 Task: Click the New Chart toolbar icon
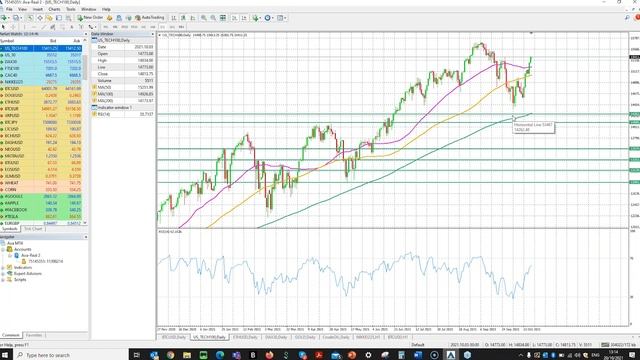pyautogui.click(x=5, y=18)
